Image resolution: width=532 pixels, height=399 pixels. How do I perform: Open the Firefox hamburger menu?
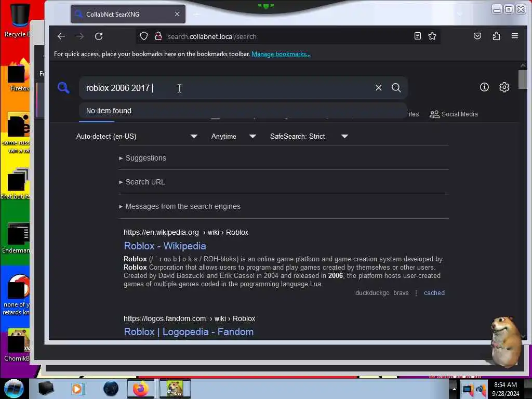click(x=515, y=36)
